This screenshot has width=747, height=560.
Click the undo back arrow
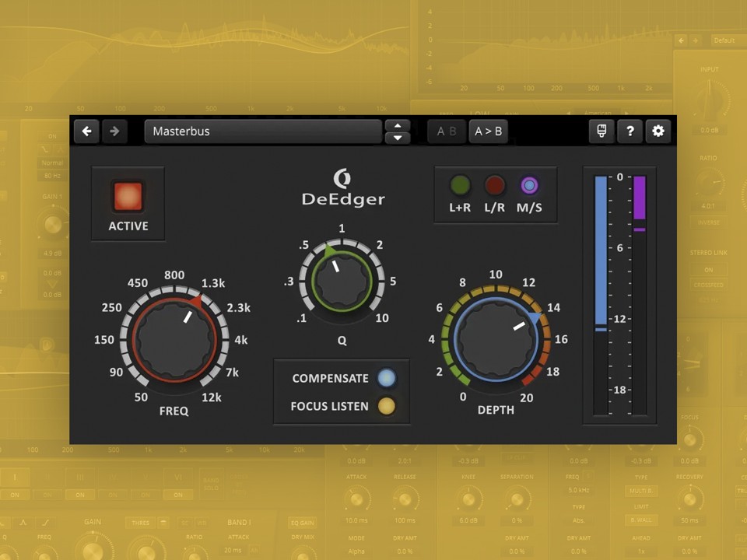pyautogui.click(x=86, y=131)
